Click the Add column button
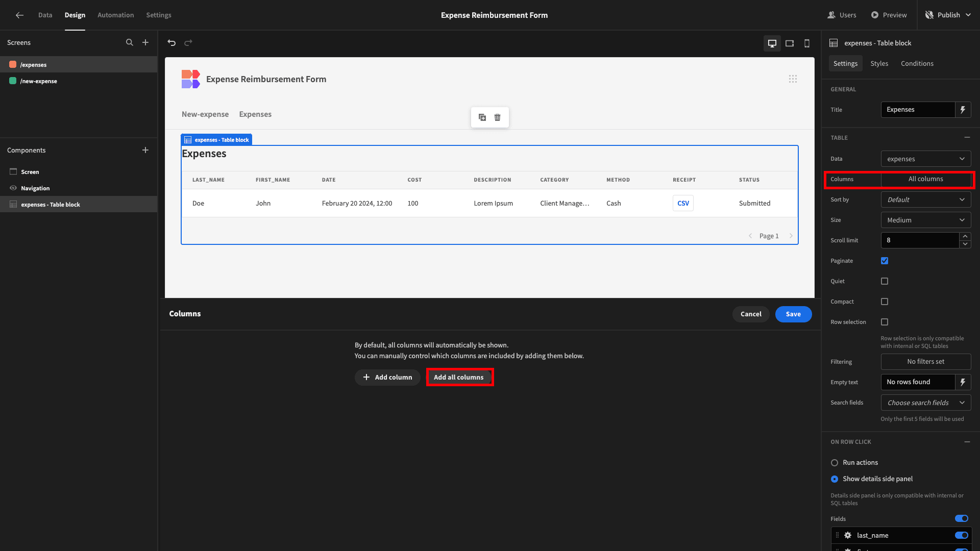Viewport: 980px width, 551px height. (x=387, y=377)
